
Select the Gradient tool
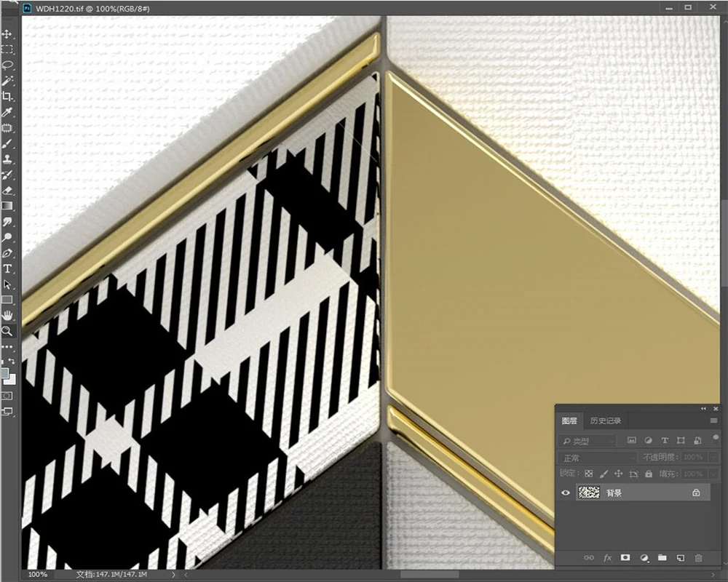(x=7, y=206)
